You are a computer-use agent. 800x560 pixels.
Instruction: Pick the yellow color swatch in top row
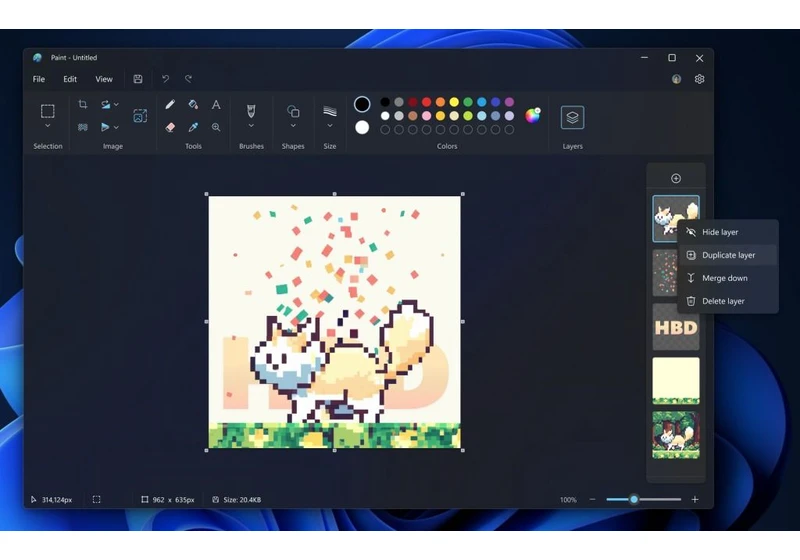coord(454,102)
